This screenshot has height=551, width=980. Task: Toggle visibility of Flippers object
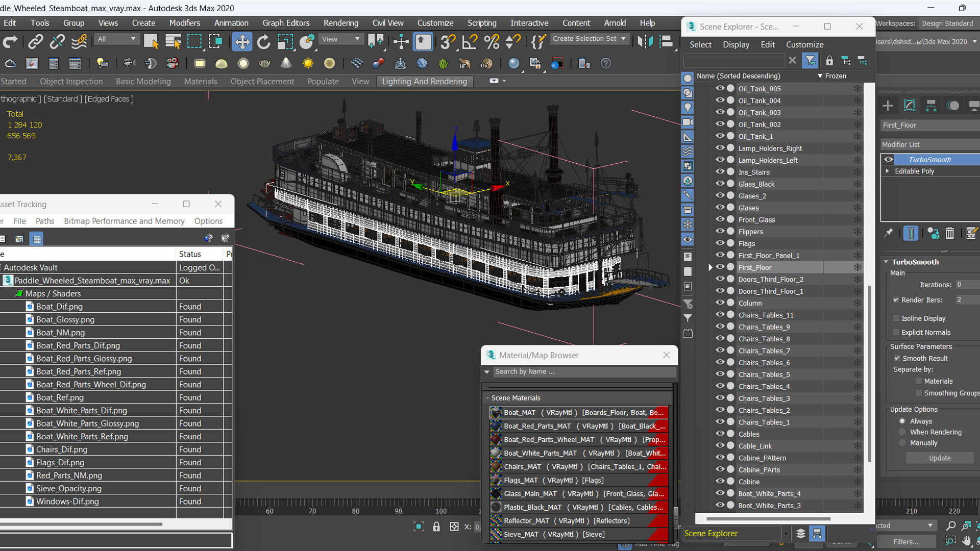(x=720, y=231)
